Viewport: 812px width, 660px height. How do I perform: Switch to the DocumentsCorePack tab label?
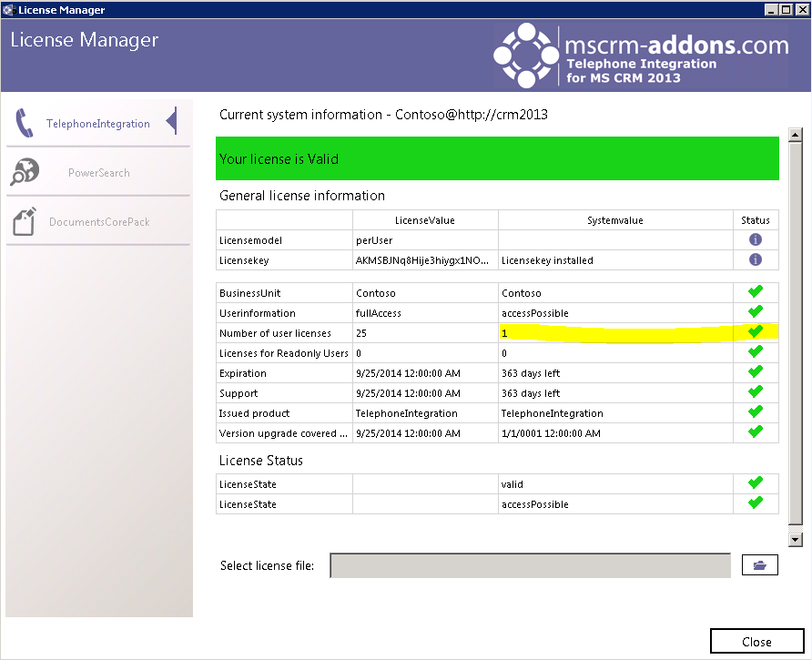(x=99, y=222)
